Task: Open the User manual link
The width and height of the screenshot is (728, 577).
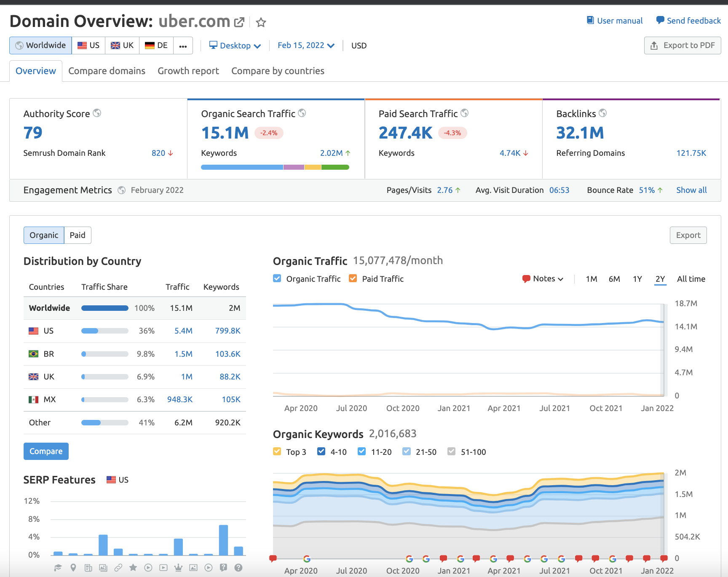Action: tap(620, 21)
